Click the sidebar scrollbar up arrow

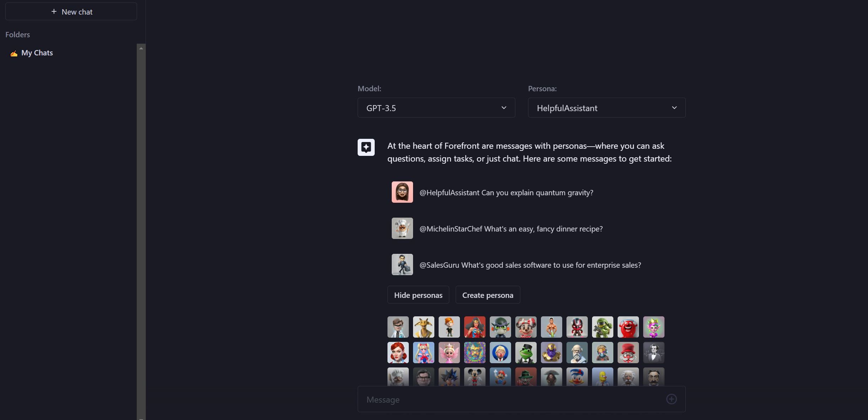coord(141,48)
